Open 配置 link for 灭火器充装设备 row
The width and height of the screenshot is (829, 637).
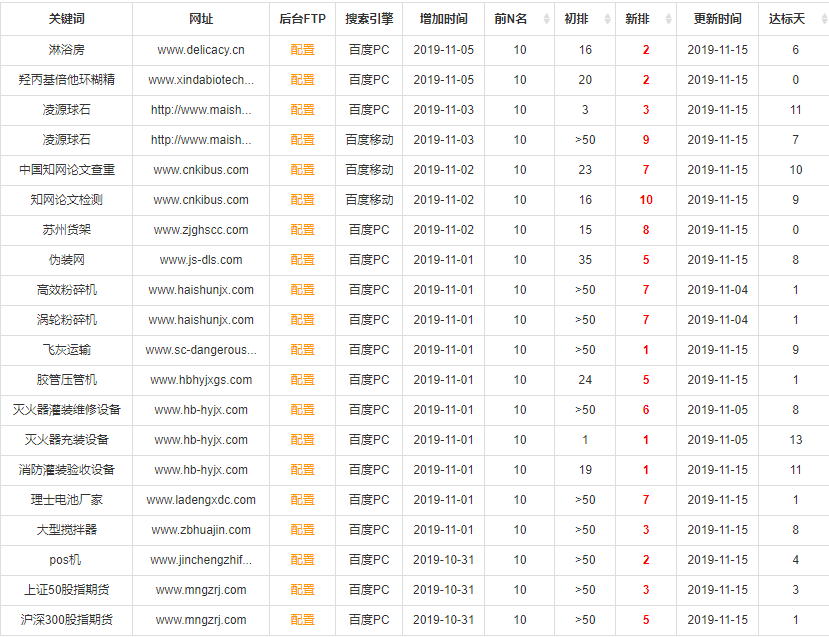302,440
